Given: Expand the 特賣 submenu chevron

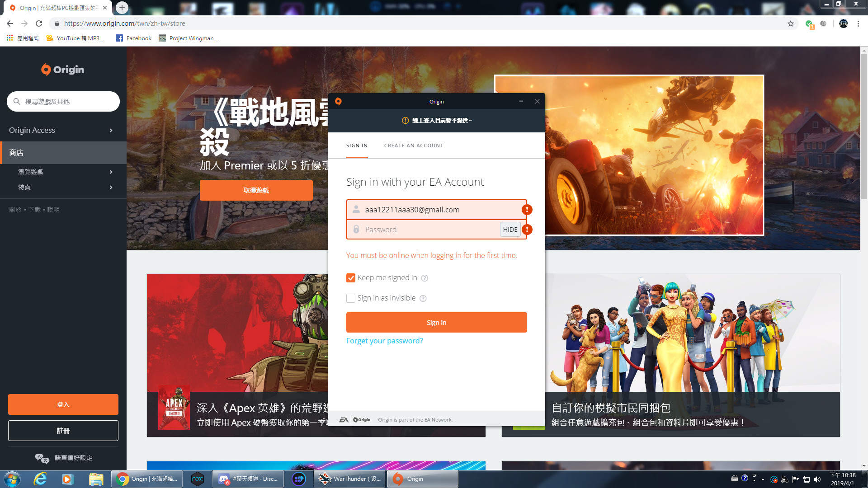Looking at the screenshot, I should coord(111,188).
